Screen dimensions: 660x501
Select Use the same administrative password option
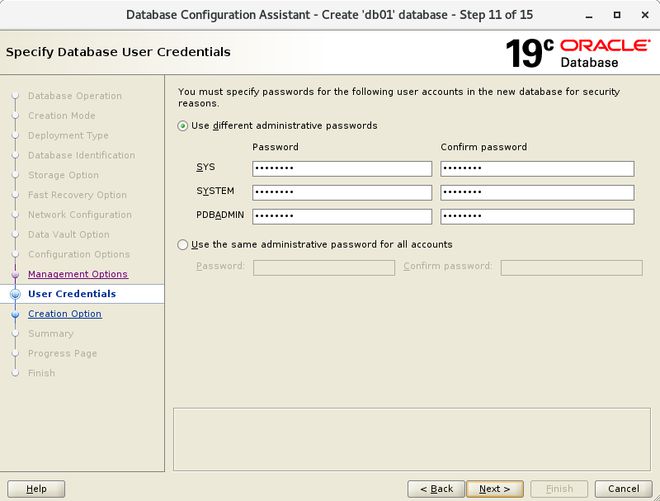[182, 245]
